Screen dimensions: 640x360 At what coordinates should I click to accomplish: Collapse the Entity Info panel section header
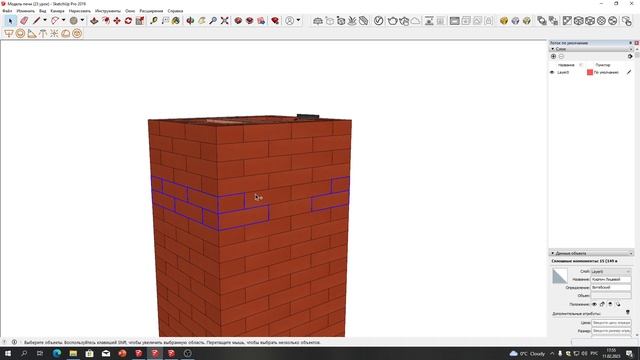pos(591,253)
